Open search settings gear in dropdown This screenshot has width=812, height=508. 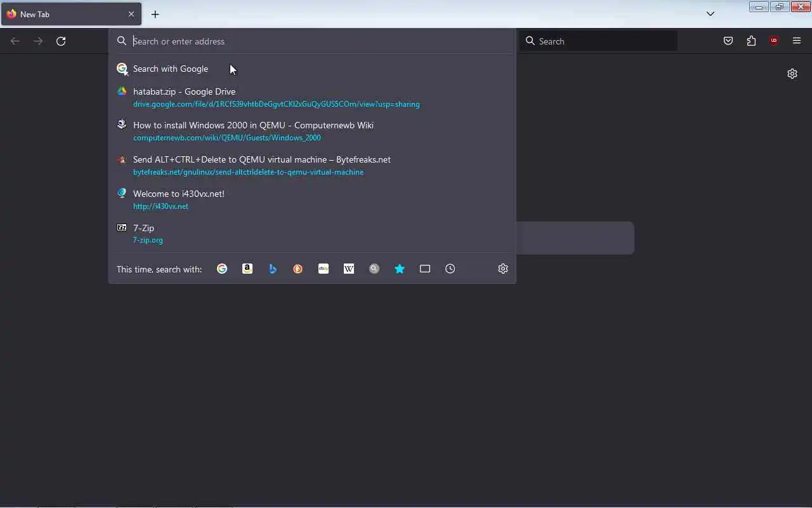click(503, 269)
